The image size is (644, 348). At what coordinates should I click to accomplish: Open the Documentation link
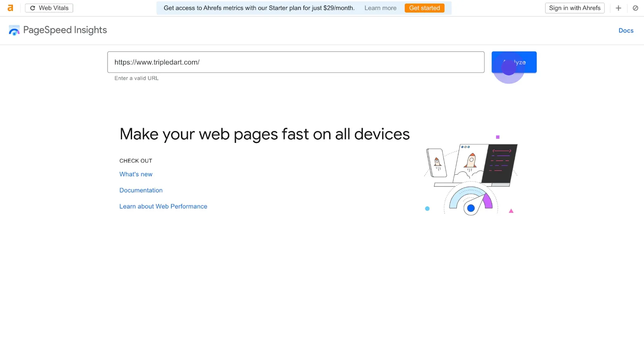pos(141,190)
